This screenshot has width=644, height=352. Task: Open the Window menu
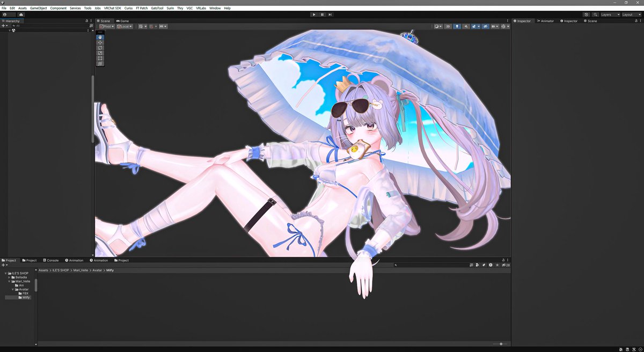point(215,8)
